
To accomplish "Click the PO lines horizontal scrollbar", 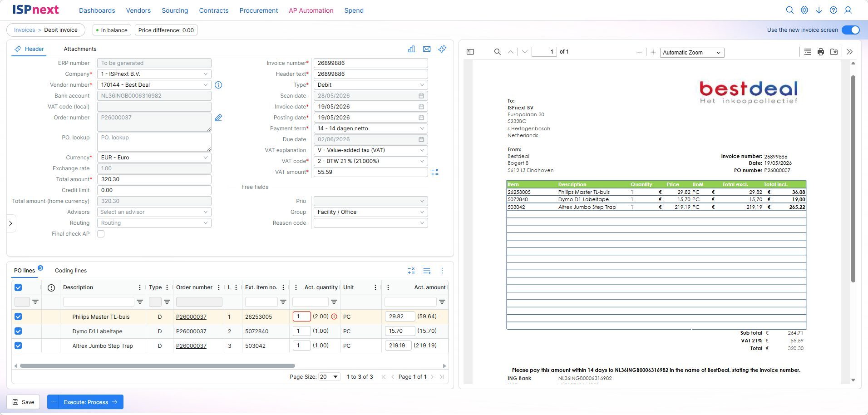I will 158,366.
